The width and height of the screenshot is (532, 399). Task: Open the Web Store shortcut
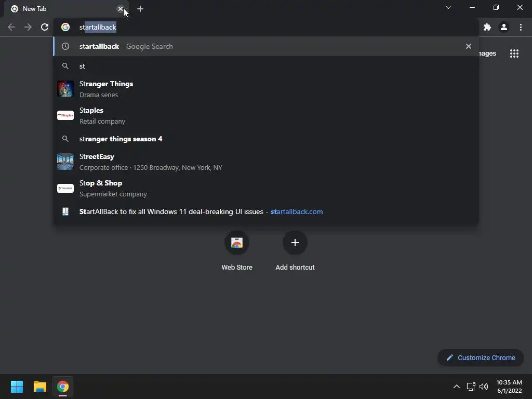pos(237,250)
